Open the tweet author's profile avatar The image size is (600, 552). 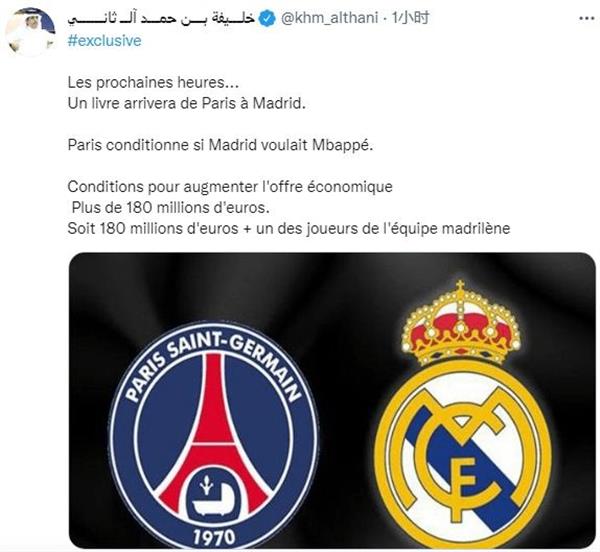coord(30,32)
